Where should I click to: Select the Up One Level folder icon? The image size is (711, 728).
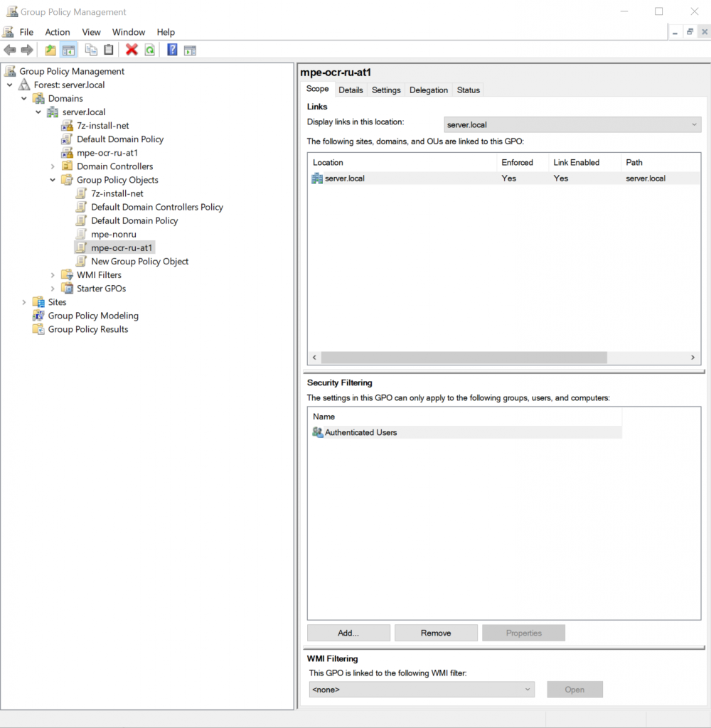point(50,50)
